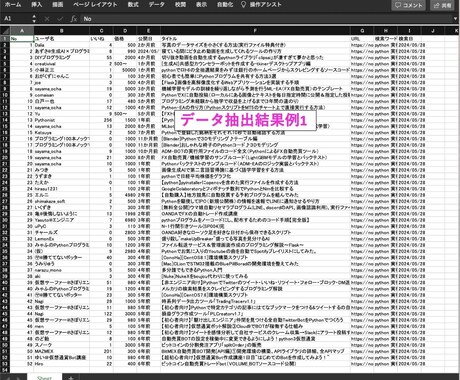
Task: Select the 256 likes cell
Action: click(x=101, y=120)
